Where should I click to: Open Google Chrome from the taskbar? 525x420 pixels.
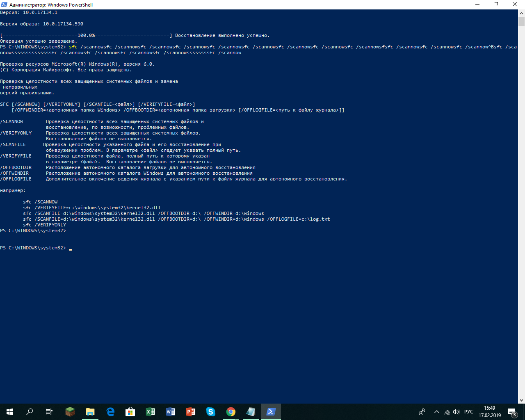click(x=231, y=412)
